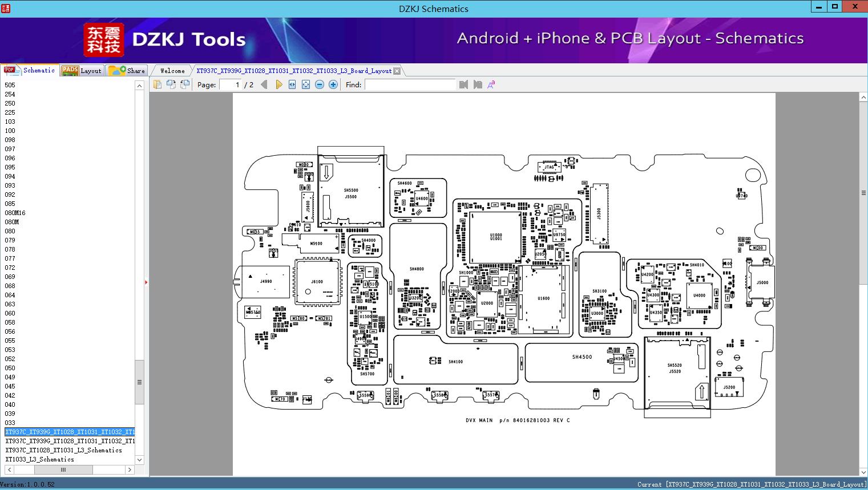The height and width of the screenshot is (490, 868).
Task: Close the L3_Board_Layout document tab
Action: [397, 71]
